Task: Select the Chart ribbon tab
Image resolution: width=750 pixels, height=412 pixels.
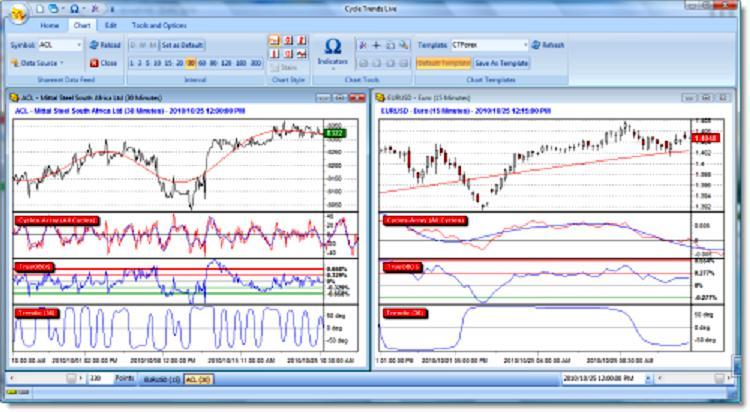Action: coord(82,25)
